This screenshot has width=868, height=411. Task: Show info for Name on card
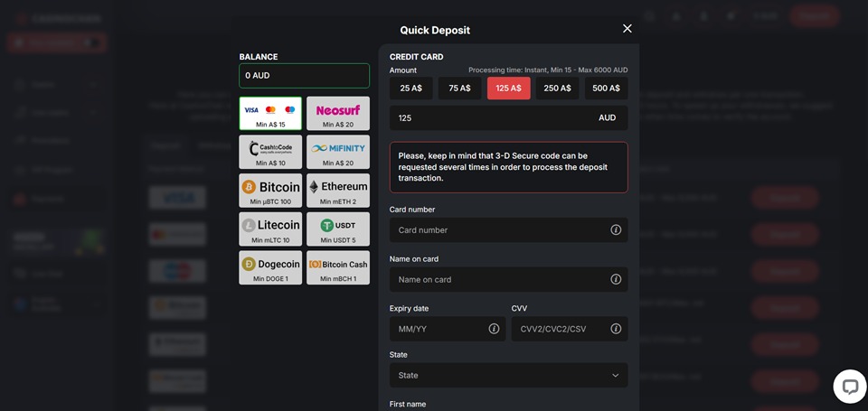(x=616, y=279)
